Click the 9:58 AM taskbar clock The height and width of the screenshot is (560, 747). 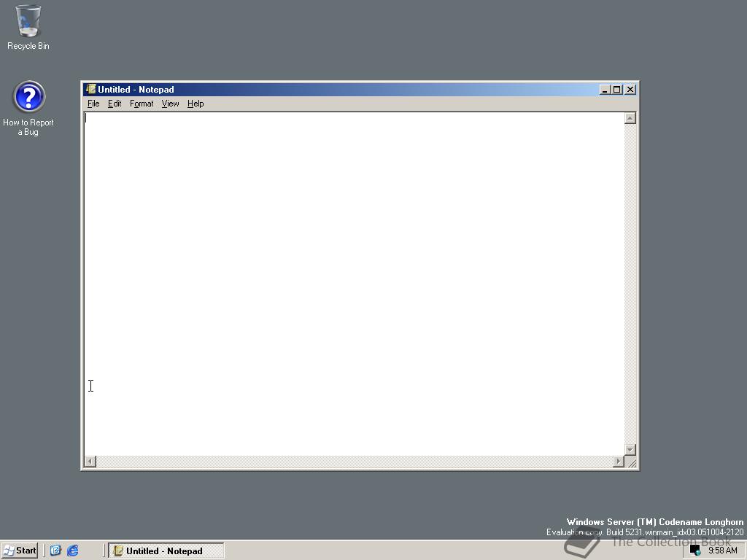(x=723, y=551)
